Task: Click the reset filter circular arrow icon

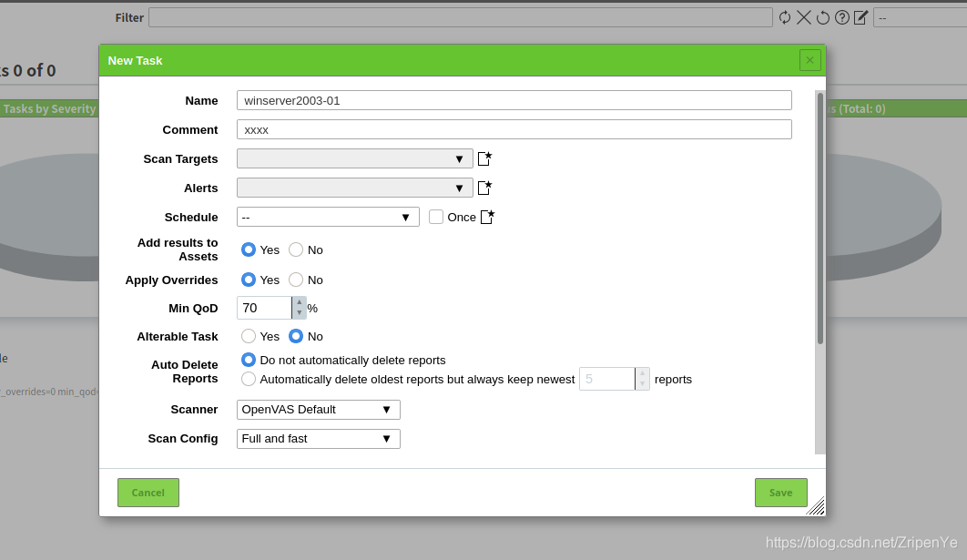Action: pos(823,17)
